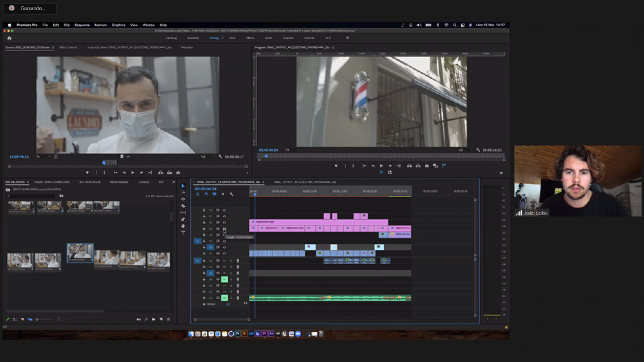This screenshot has width=644, height=362.
Task: Click Export Frame camera in Program monitor
Action: point(427,166)
